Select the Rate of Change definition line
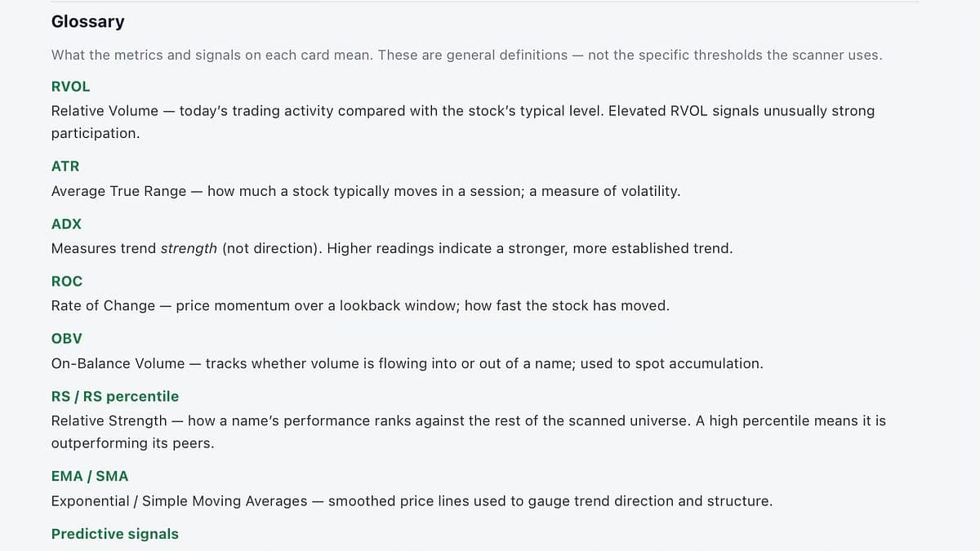 coord(360,305)
